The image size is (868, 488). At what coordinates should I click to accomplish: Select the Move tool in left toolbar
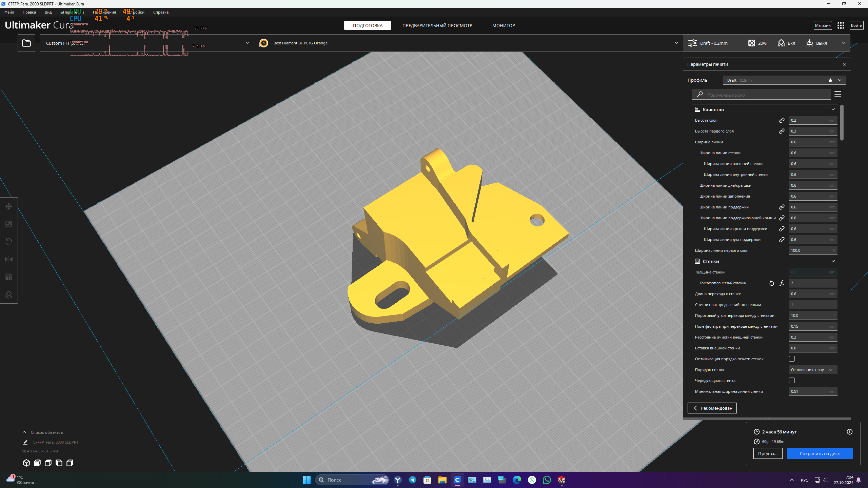pyautogui.click(x=9, y=206)
